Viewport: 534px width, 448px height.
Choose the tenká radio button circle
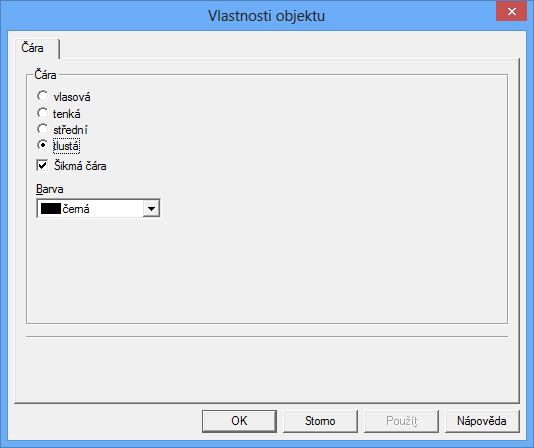[43, 113]
